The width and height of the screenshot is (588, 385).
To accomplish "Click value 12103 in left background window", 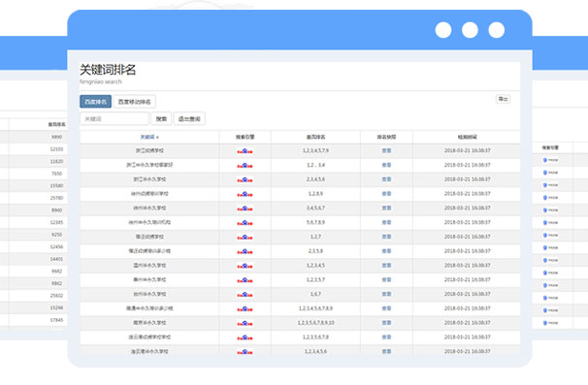I will pyautogui.click(x=56, y=149).
